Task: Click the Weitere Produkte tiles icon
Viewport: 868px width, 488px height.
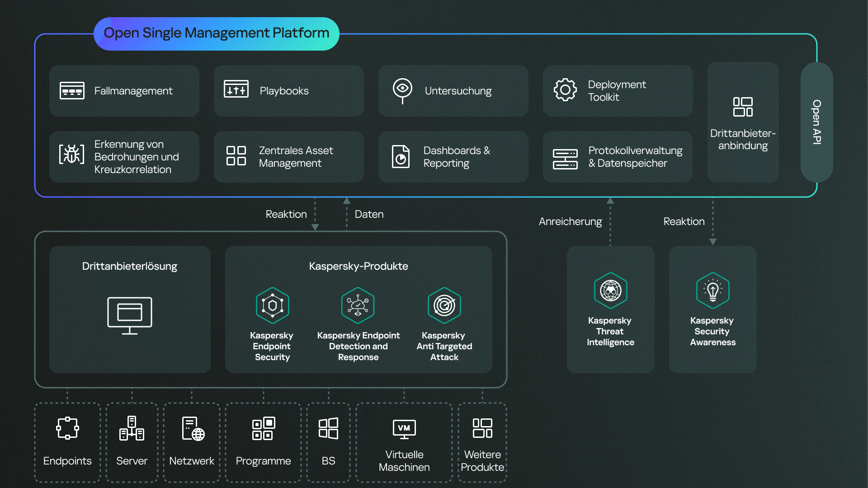Action: pos(482,428)
